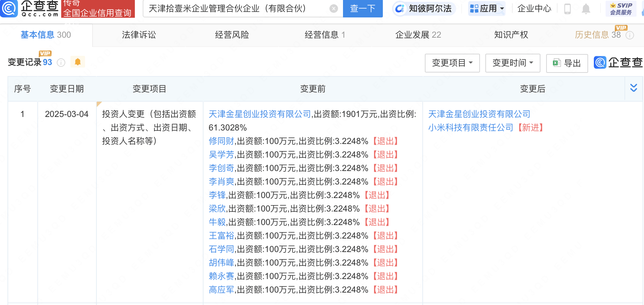Open the 变更项目 filter dropdown
This screenshot has width=644, height=305.
click(452, 63)
